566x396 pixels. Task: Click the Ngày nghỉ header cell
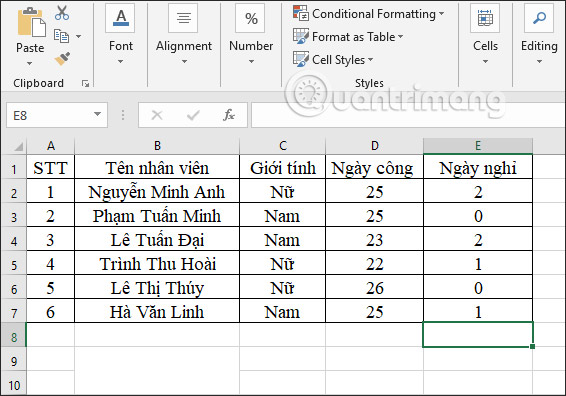pyautogui.click(x=478, y=167)
